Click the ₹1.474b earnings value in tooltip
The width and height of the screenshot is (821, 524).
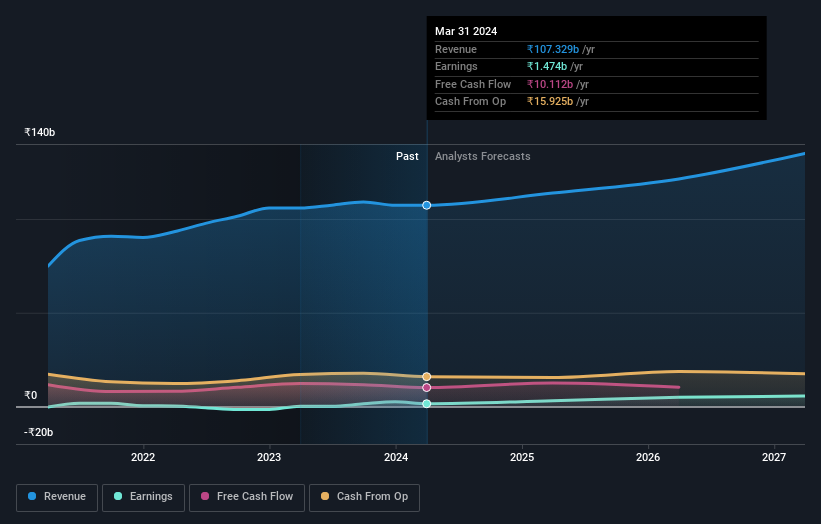click(x=547, y=66)
